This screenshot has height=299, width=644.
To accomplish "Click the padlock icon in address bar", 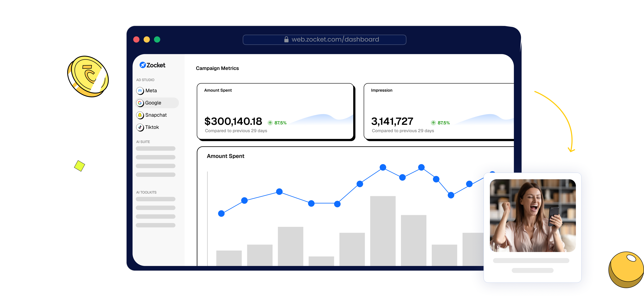I will pyautogui.click(x=286, y=39).
